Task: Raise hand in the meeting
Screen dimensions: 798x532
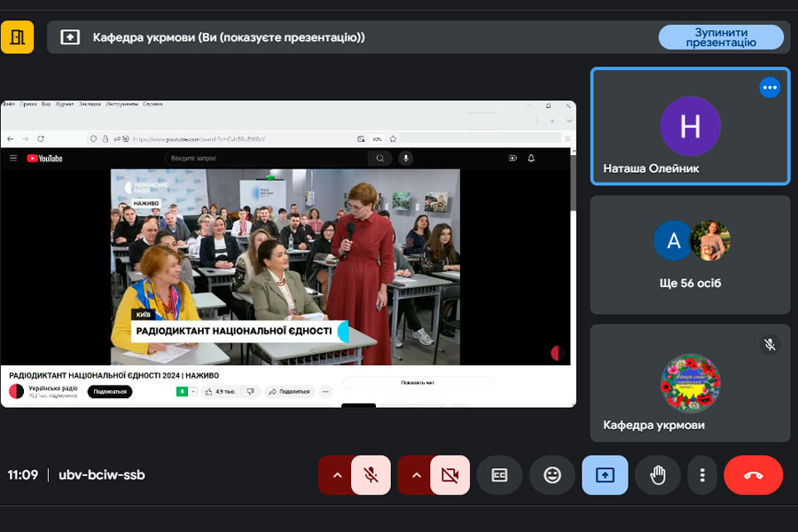Action: pos(658,475)
